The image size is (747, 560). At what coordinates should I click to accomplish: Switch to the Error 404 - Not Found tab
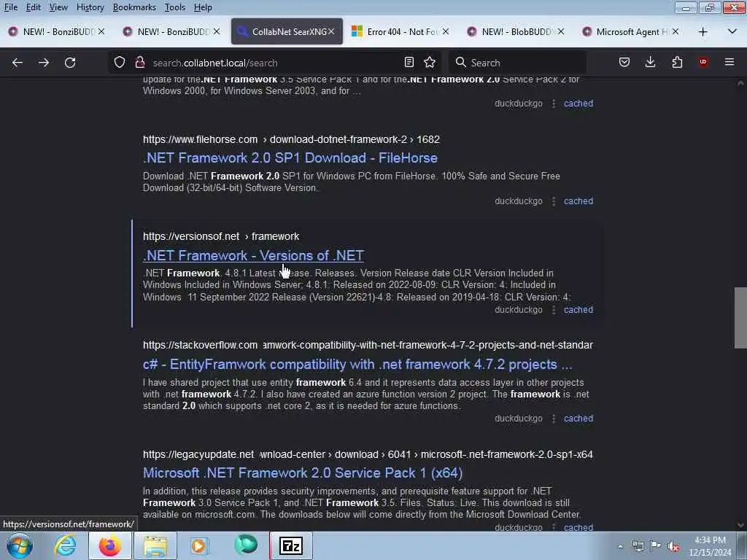(399, 31)
